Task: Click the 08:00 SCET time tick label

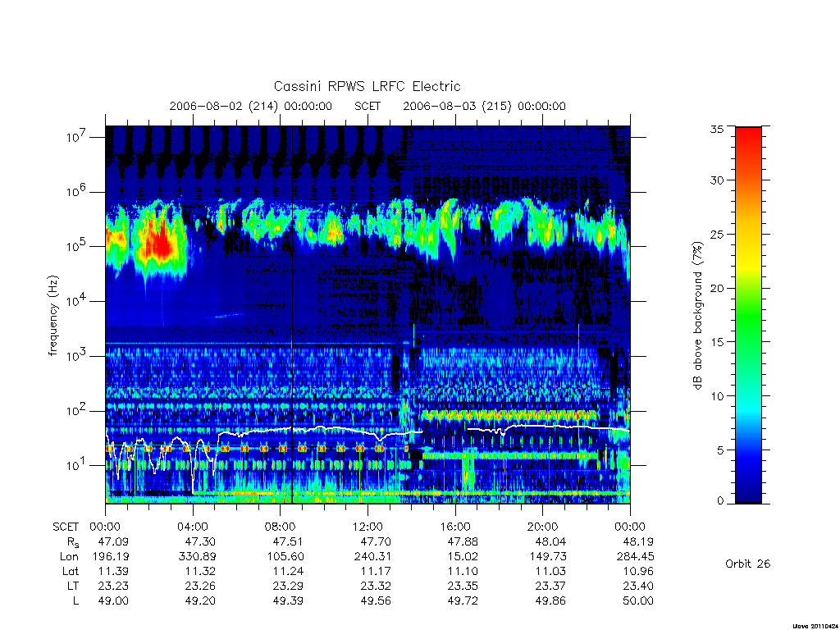Action: [x=281, y=527]
